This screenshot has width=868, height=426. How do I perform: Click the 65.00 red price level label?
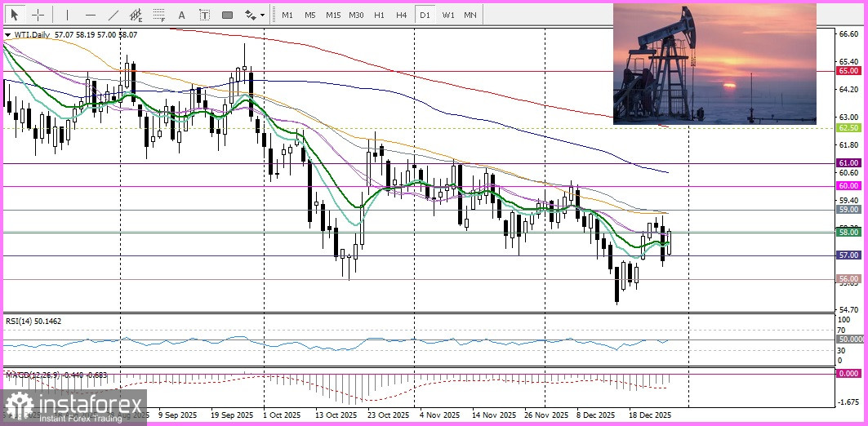[x=849, y=71]
